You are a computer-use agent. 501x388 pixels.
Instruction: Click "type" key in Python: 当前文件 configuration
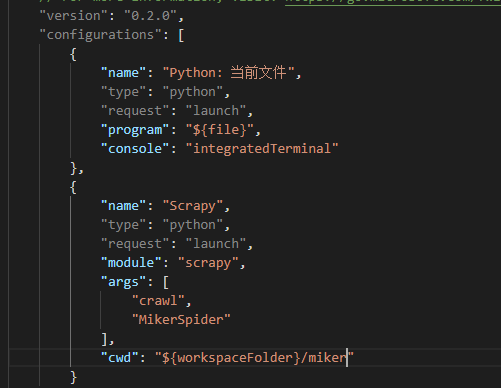click(x=123, y=92)
